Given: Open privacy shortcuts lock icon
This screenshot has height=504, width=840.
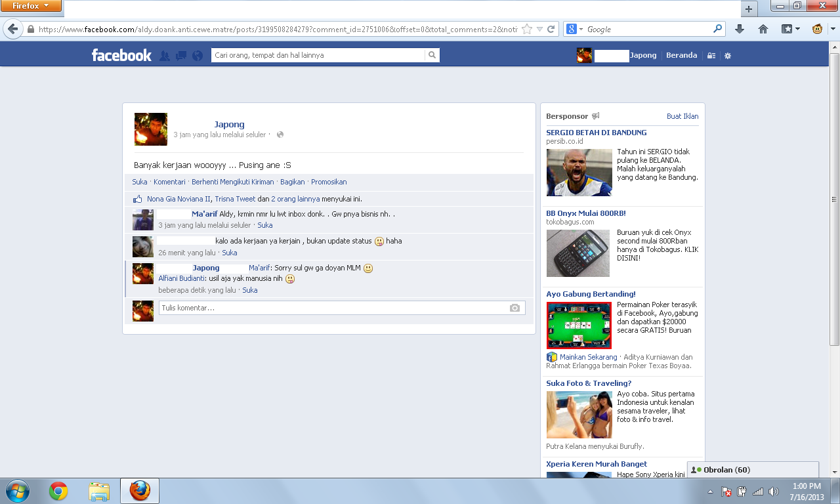Looking at the screenshot, I should 711,56.
